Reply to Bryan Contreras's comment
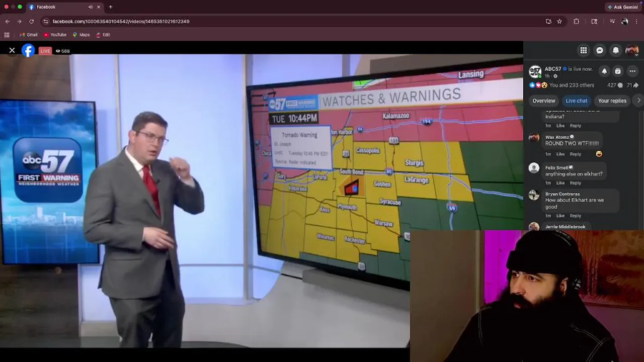This screenshot has width=644, height=362. [x=576, y=216]
